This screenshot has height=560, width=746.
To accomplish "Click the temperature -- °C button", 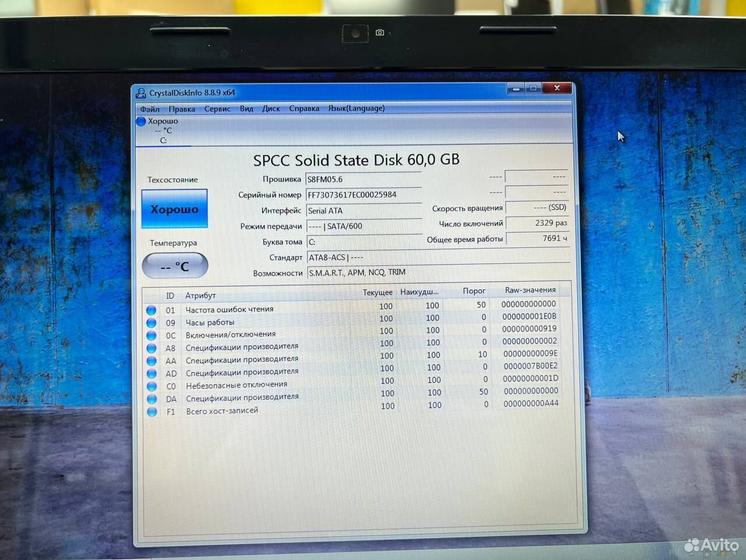I will [x=175, y=266].
